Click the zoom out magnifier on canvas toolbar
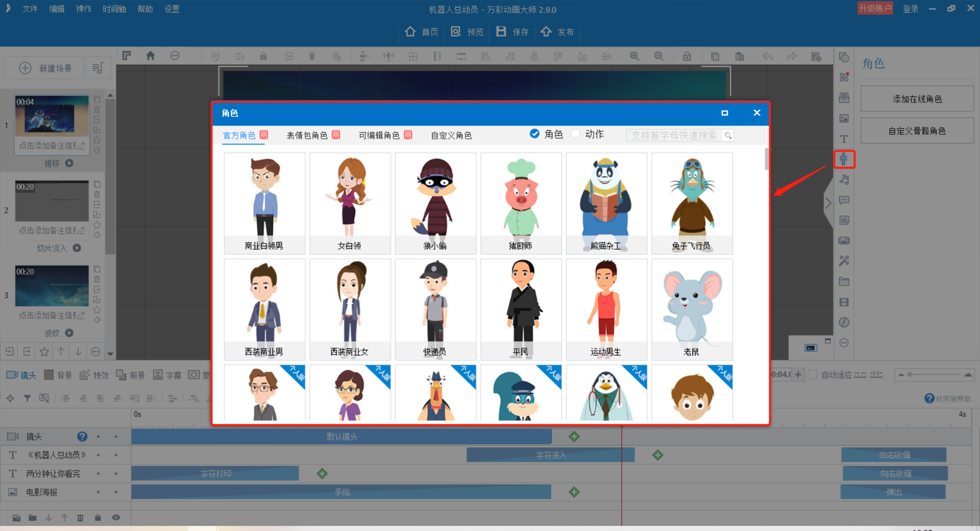Image resolution: width=980 pixels, height=531 pixels. tap(659, 56)
